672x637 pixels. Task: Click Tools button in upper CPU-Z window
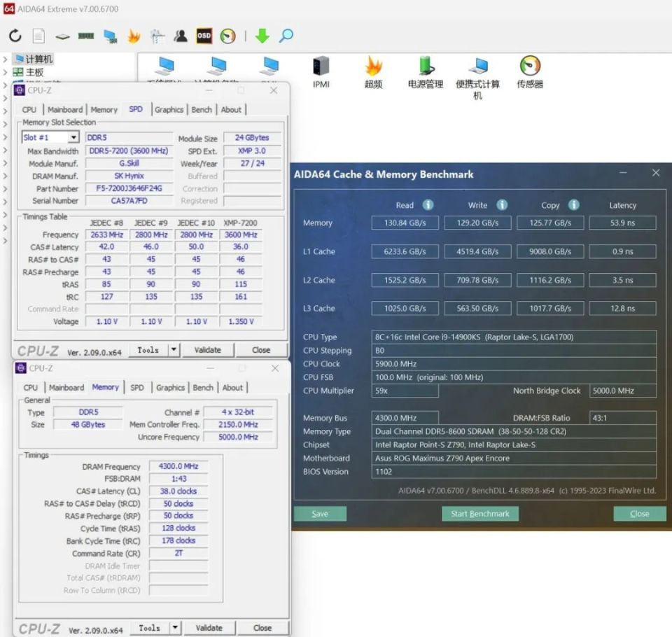(148, 350)
